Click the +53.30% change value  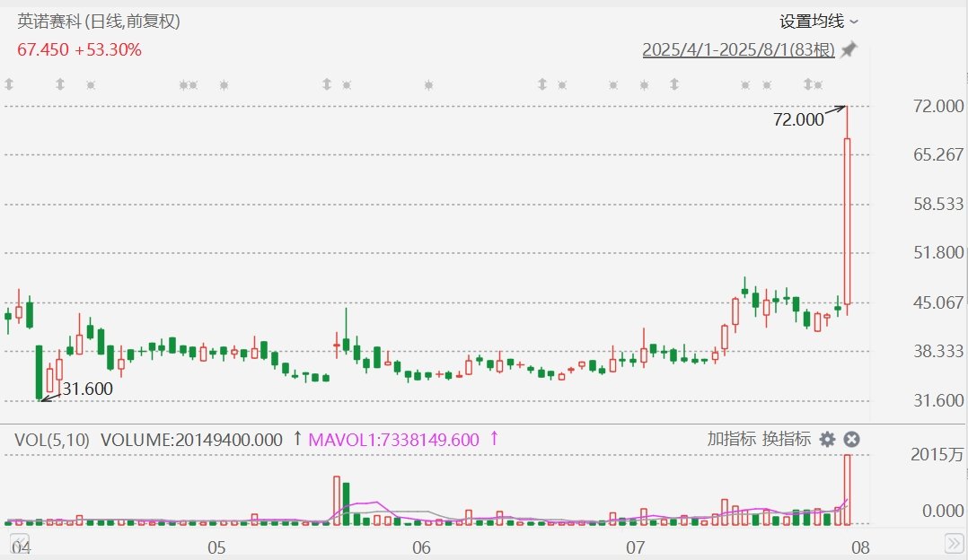pyautogui.click(x=108, y=50)
